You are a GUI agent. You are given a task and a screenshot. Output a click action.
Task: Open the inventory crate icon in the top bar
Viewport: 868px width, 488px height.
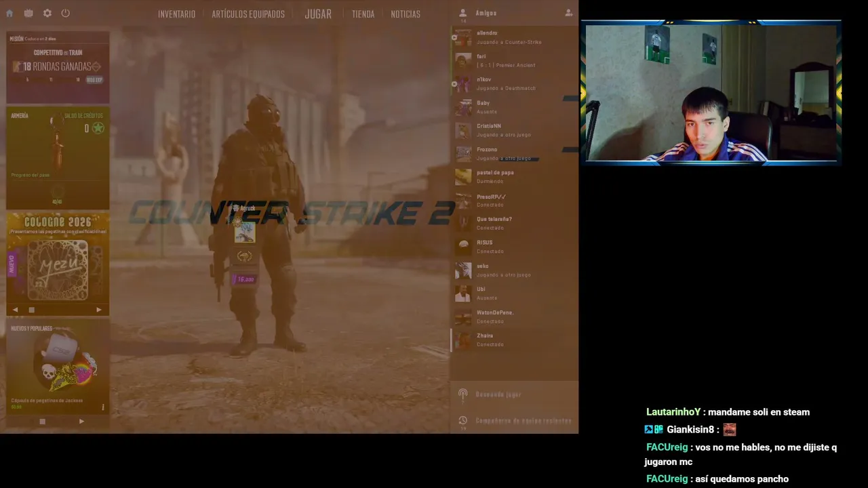[x=28, y=14]
